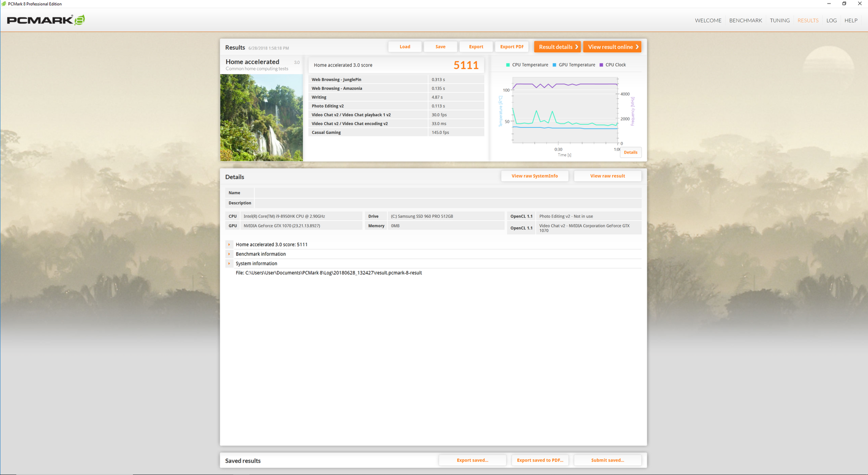868x475 pixels.
Task: Select the Casual Gaming row
Action: [396, 132]
